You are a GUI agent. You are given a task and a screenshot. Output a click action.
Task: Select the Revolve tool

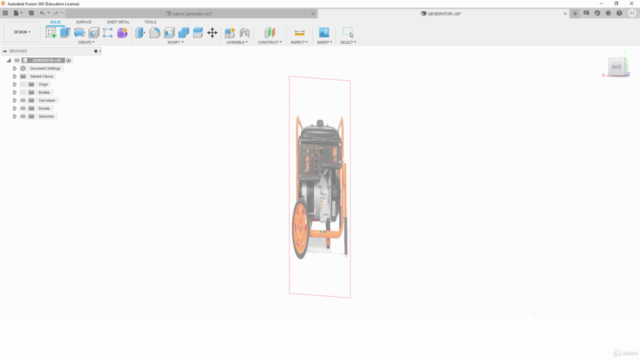coord(80,33)
